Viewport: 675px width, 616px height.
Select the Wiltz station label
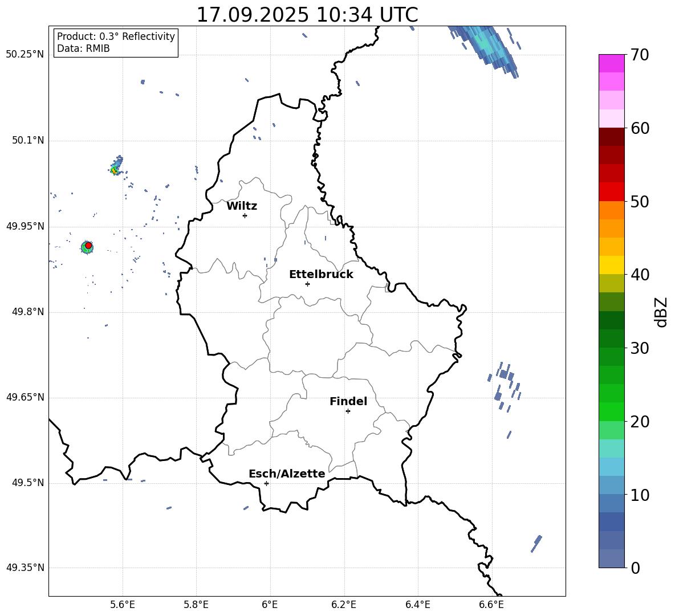[242, 206]
